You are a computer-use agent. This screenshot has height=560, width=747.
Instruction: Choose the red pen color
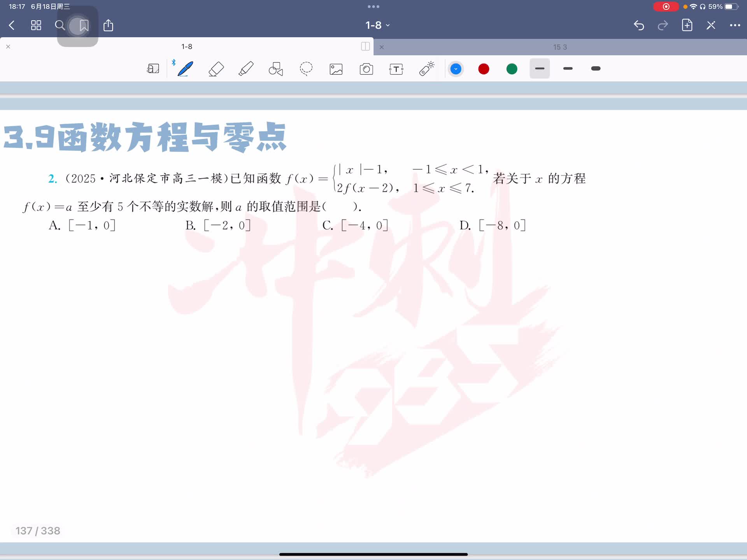pyautogui.click(x=484, y=69)
